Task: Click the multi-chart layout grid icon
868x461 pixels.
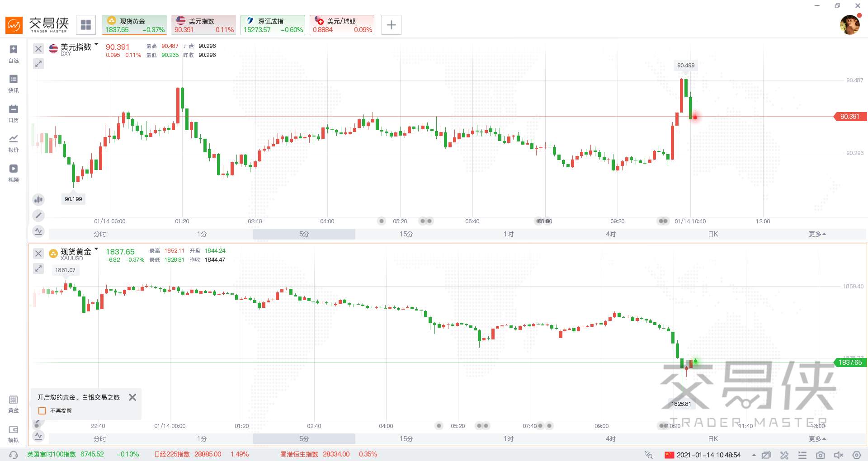Action: click(x=86, y=25)
